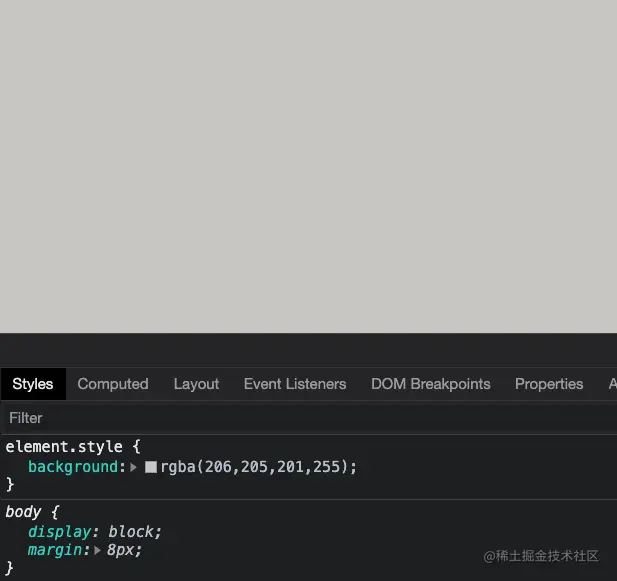
Task: Open the background color swatch picker
Action: point(151,467)
